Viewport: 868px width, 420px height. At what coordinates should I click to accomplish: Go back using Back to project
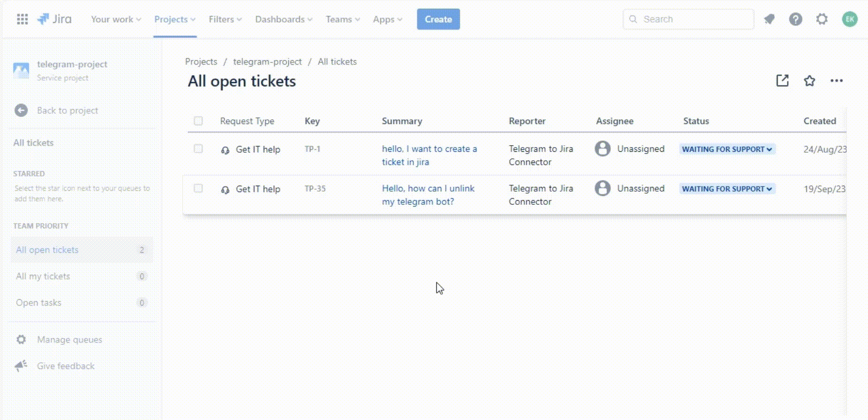(x=67, y=110)
